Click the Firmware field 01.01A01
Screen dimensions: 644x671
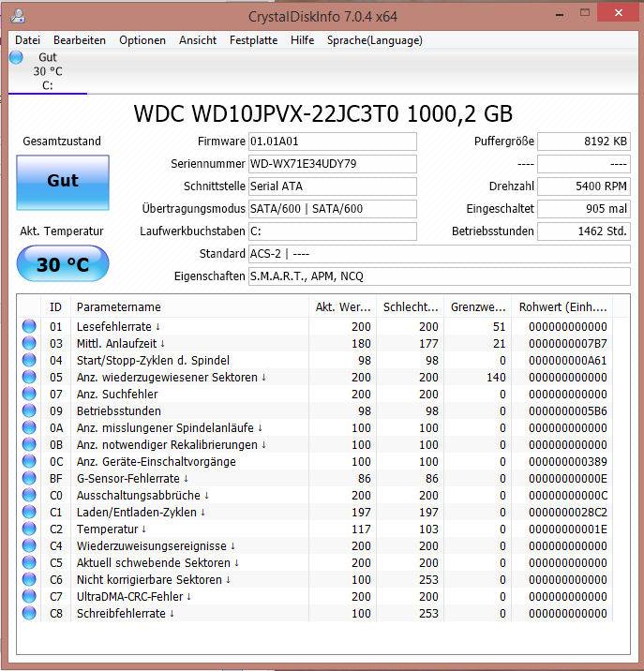332,142
